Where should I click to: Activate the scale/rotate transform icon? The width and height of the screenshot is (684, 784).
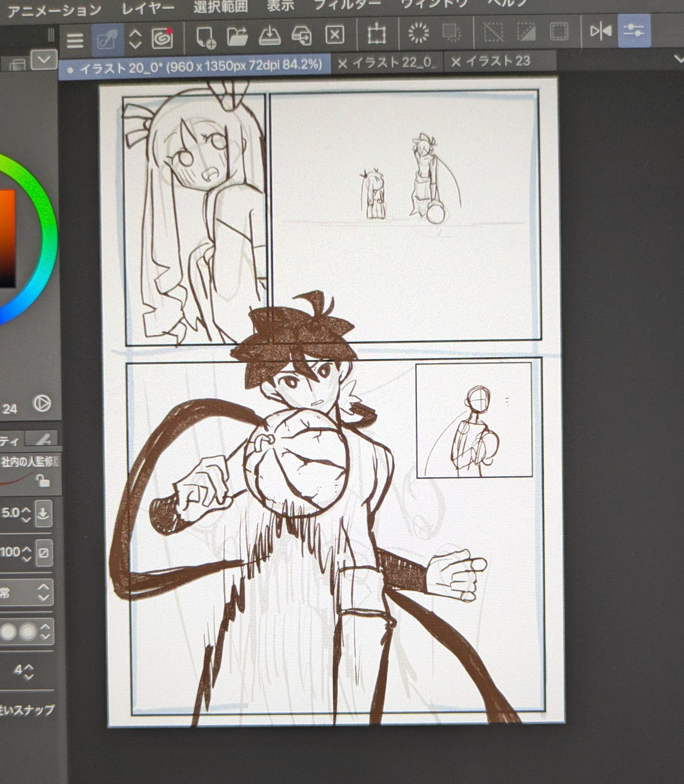(378, 34)
